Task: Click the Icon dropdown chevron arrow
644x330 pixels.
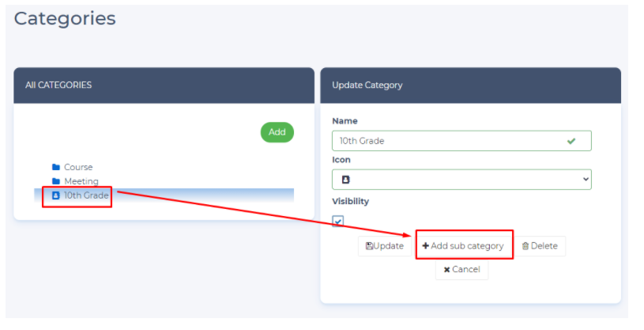Action: point(585,180)
